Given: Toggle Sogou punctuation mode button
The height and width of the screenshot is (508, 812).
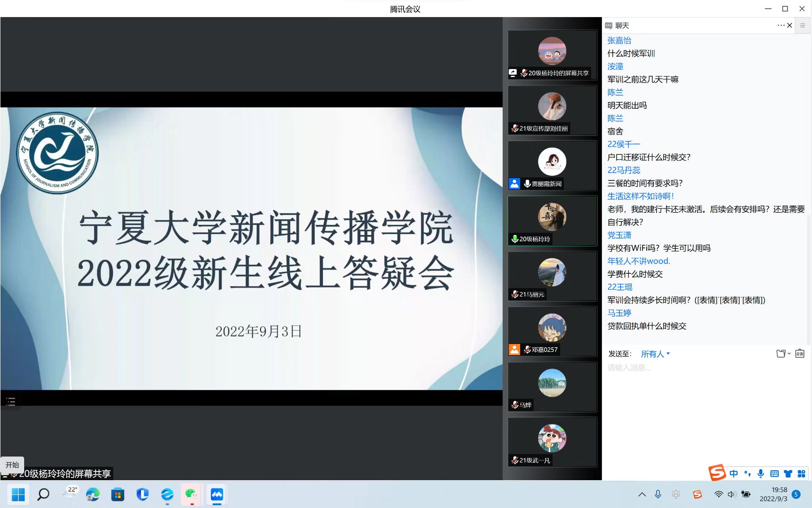Looking at the screenshot, I should (x=747, y=473).
